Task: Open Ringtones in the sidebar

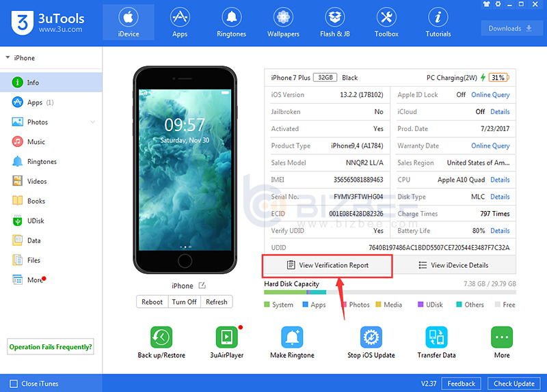Action: 51,162
